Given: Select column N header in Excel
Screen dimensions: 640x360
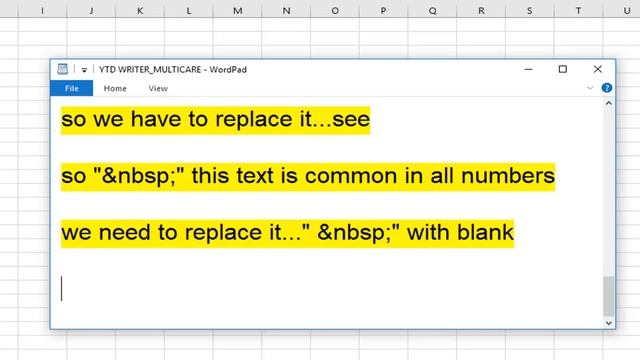Looking at the screenshot, I should [287, 11].
